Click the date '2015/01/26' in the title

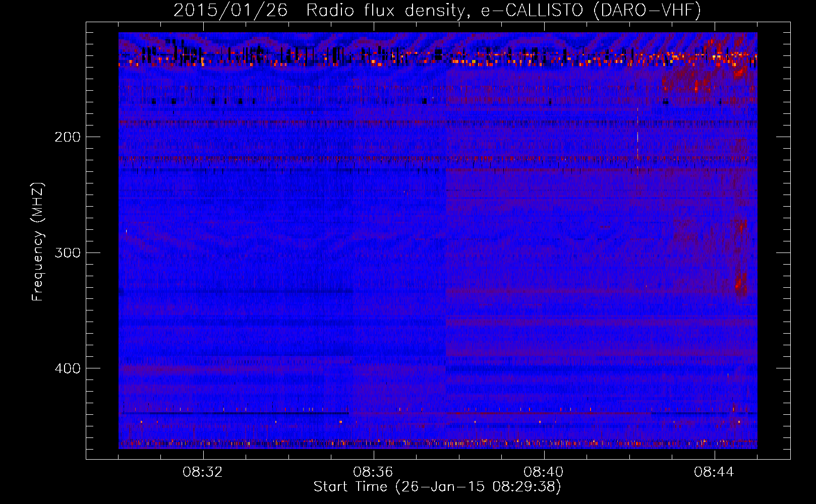point(231,10)
